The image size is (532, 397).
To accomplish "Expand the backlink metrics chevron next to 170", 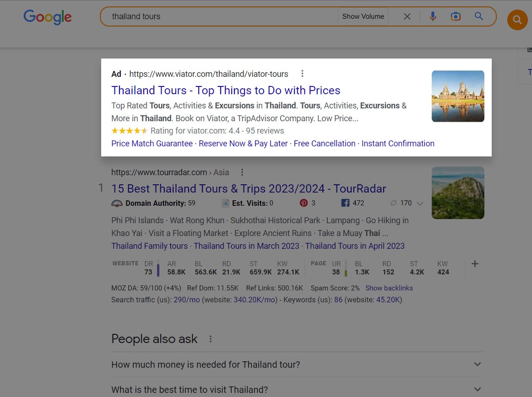I will coord(420,203).
